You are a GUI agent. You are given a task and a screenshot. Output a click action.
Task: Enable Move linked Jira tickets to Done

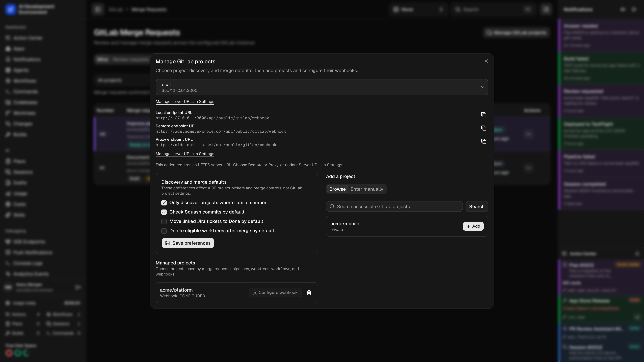coord(164,221)
